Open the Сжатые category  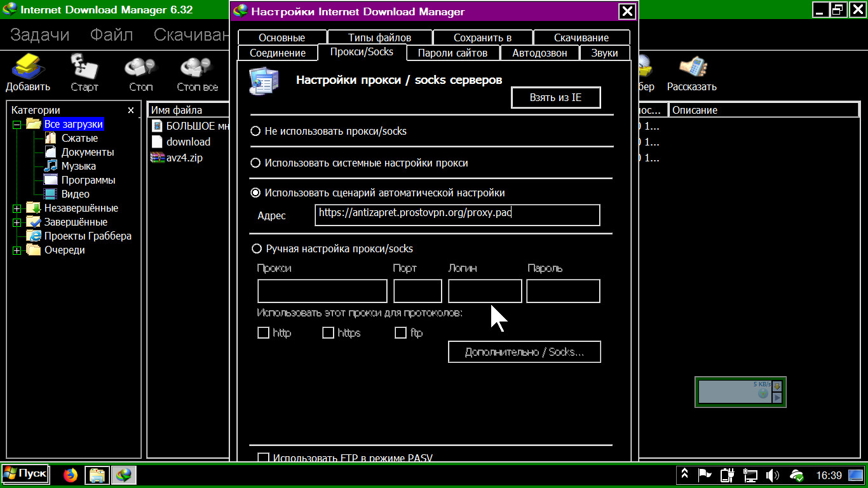(x=79, y=139)
